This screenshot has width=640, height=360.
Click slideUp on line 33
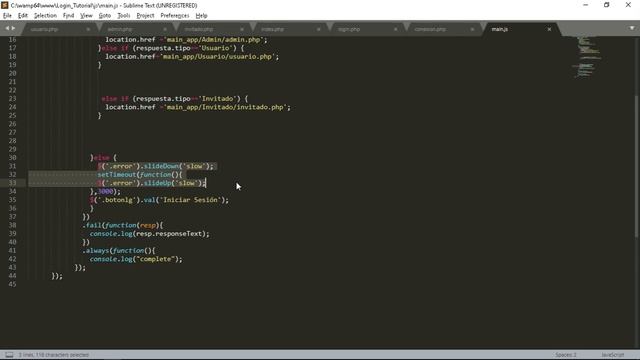click(x=158, y=183)
